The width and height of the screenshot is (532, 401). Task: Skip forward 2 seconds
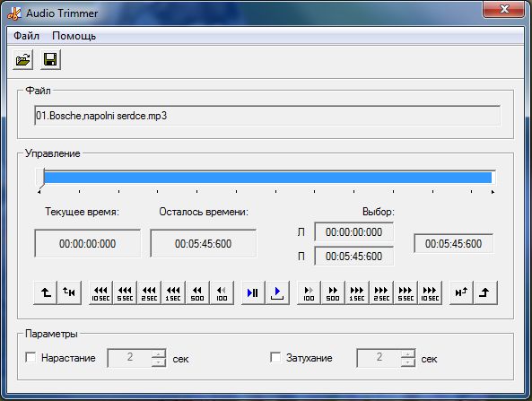(x=381, y=292)
